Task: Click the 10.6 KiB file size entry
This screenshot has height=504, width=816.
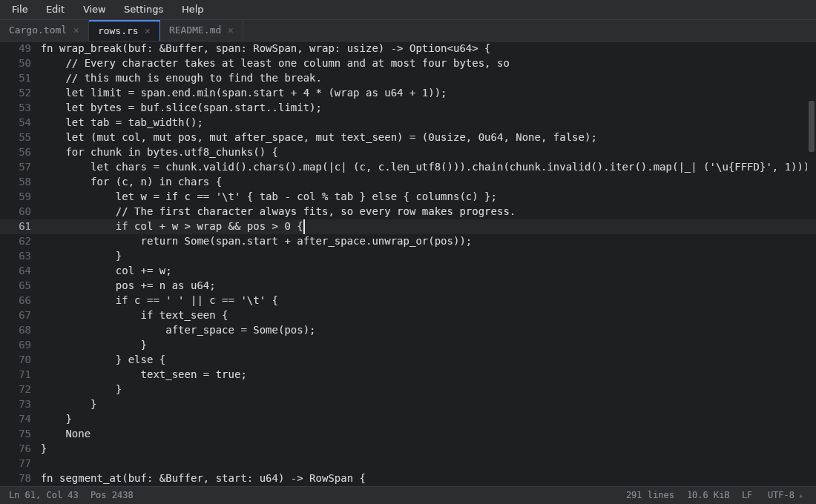Action: (x=708, y=495)
